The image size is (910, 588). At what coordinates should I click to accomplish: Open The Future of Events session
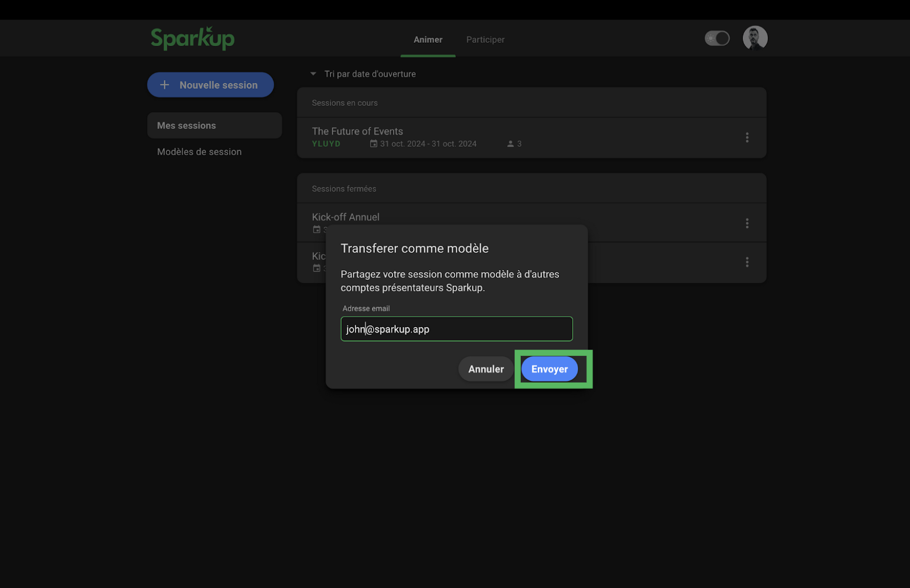pyautogui.click(x=357, y=131)
